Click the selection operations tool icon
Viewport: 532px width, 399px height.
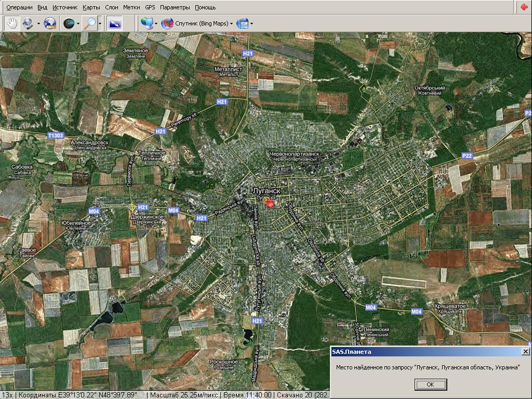[27, 23]
